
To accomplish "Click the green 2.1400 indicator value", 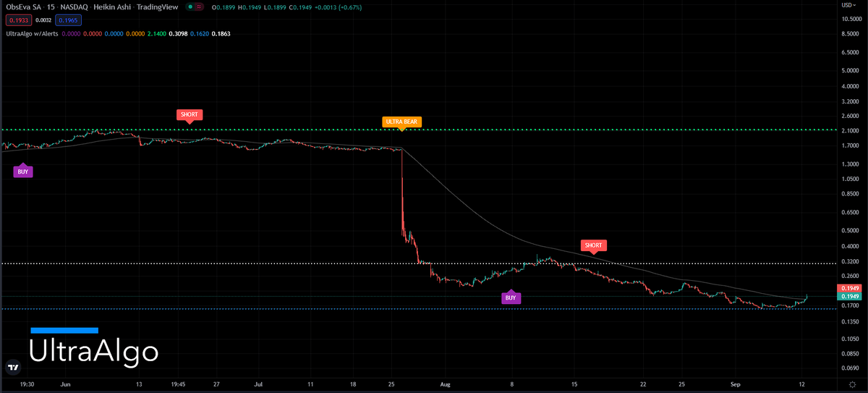I will [x=158, y=33].
